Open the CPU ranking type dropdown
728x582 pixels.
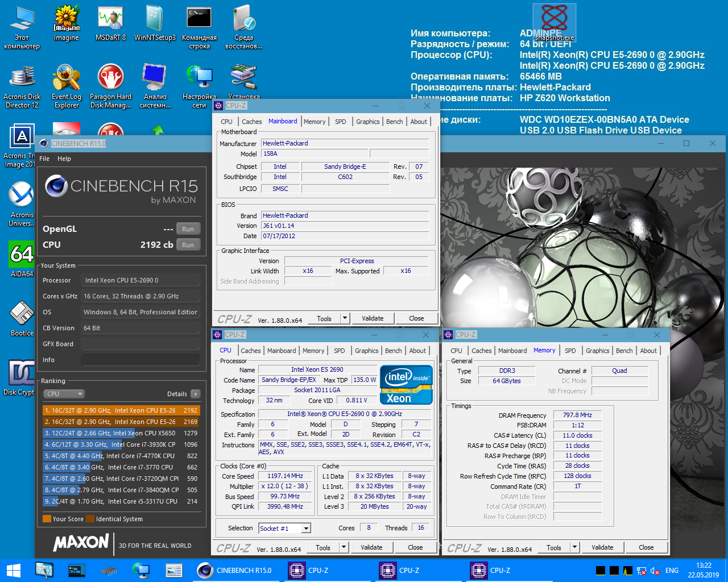64,394
